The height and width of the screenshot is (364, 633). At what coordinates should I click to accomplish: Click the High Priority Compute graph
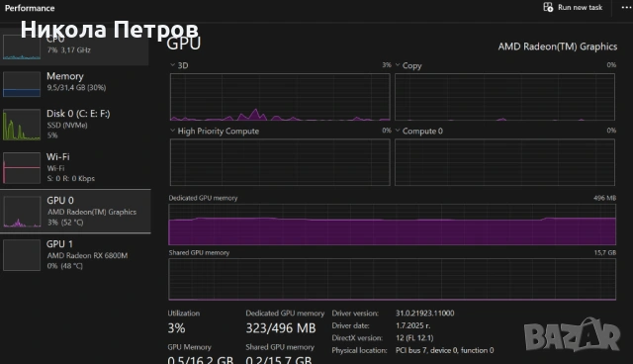point(280,162)
